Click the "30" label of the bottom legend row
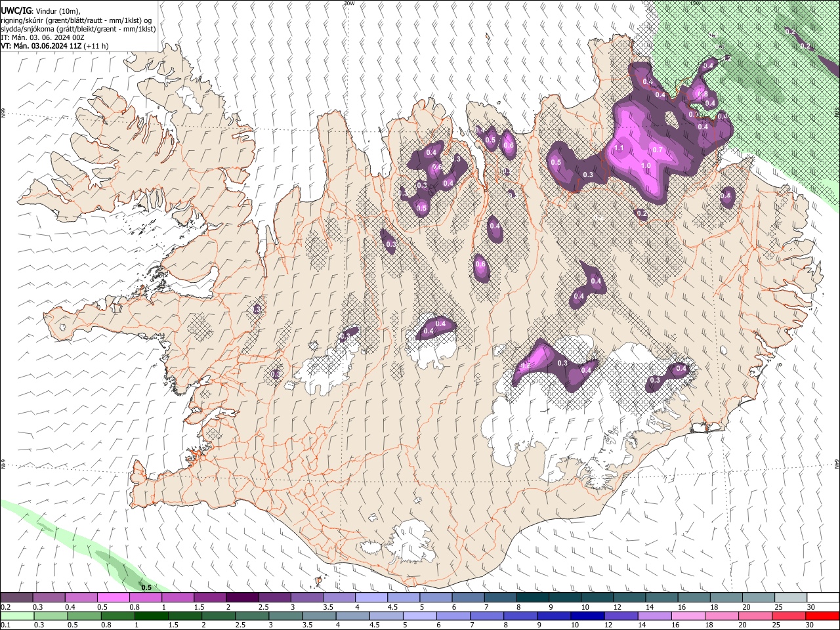The width and height of the screenshot is (840, 630). 808,625
